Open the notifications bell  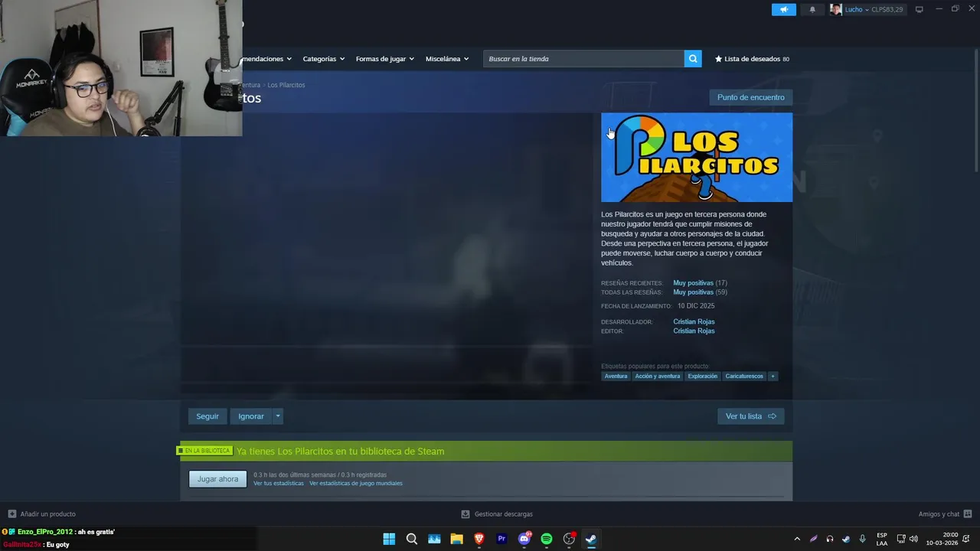point(812,9)
